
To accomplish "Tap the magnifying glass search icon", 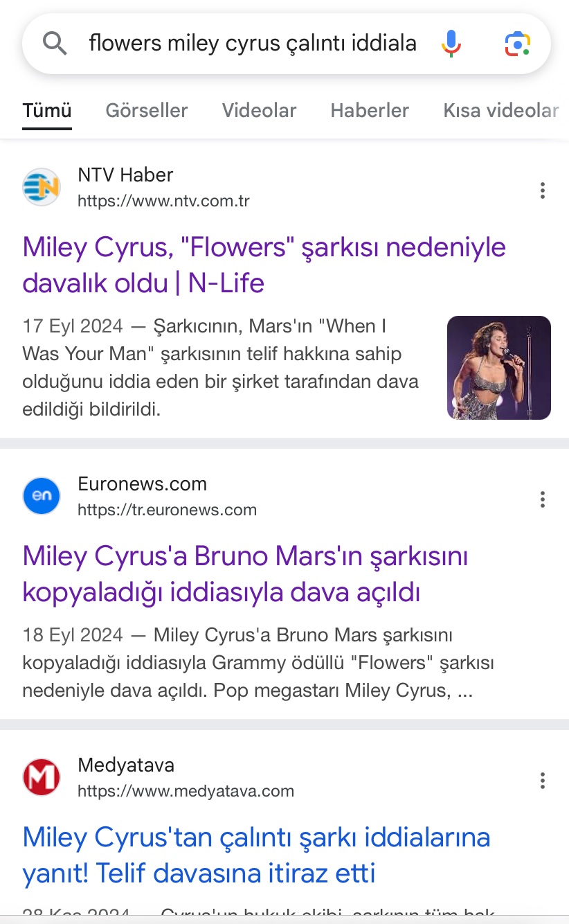I will [x=55, y=44].
